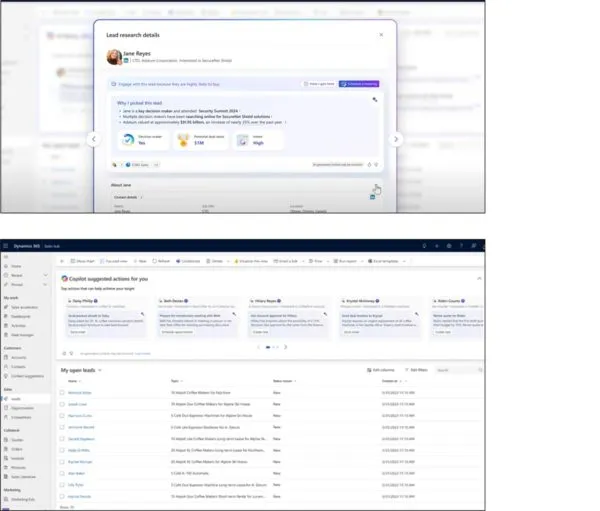Click the 'Schedule a meeting' button
Image resolution: width=600 pixels, height=511 pixels.
click(x=359, y=84)
